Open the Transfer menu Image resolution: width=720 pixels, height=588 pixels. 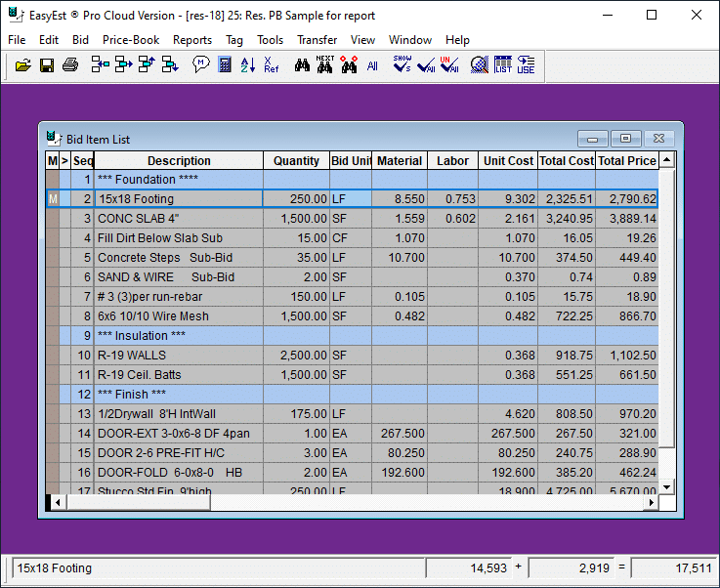(317, 40)
